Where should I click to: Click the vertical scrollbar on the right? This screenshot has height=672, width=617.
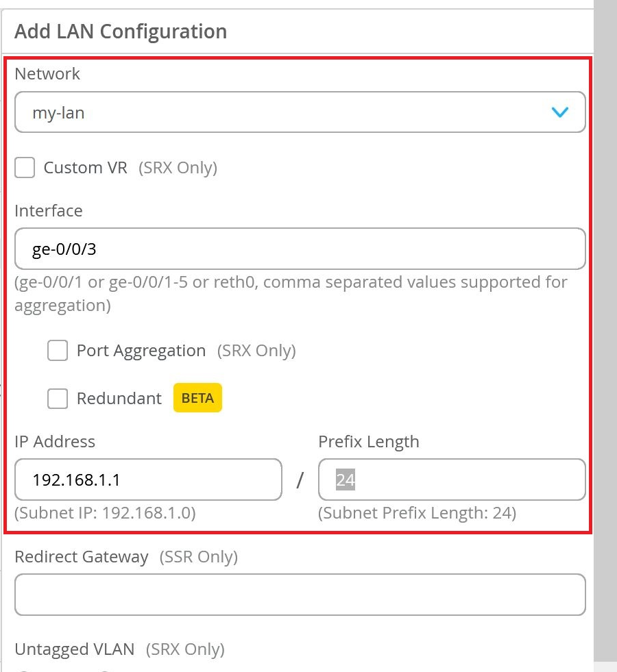(605, 329)
